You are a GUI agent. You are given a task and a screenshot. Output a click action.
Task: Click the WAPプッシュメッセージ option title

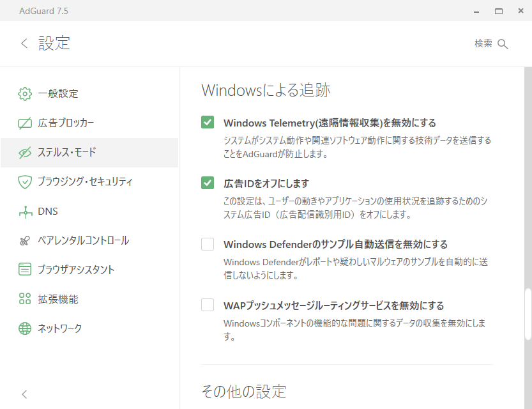point(334,306)
